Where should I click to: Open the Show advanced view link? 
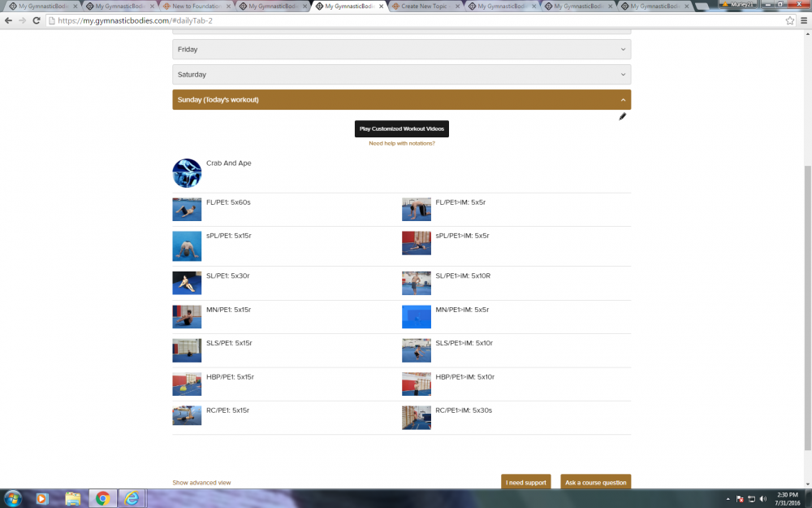tap(201, 483)
